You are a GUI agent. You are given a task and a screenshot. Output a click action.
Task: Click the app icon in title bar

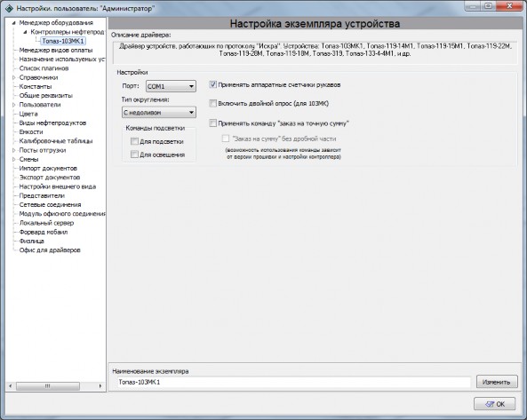pos(9,8)
